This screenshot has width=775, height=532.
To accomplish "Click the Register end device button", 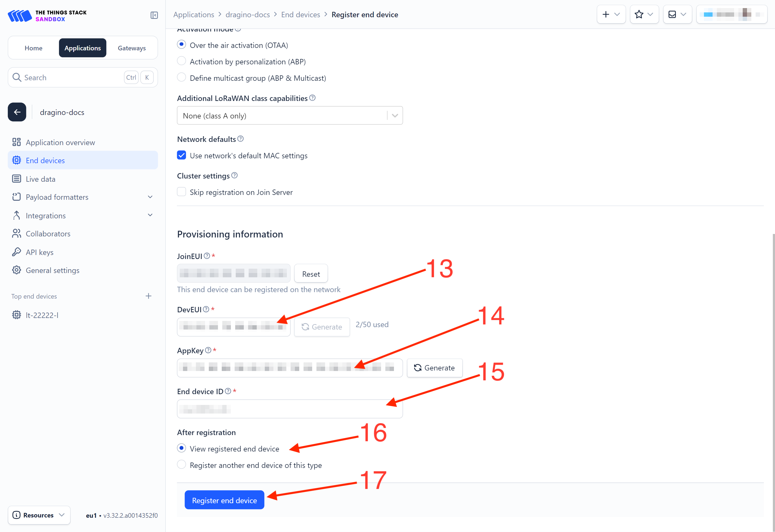I will click(224, 500).
